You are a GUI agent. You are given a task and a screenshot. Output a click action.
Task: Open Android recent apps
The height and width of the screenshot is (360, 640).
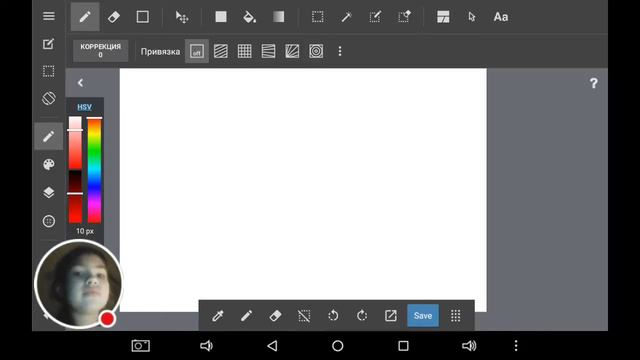(403, 346)
